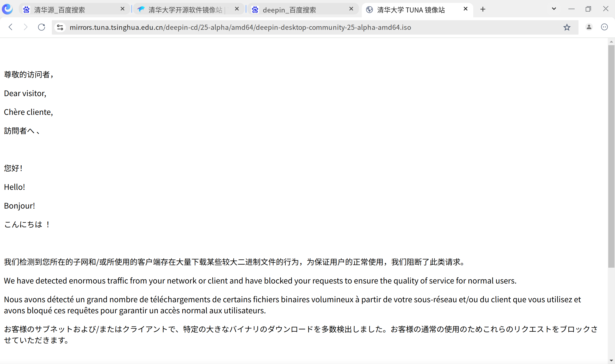Minimize the browser window

coord(571,9)
